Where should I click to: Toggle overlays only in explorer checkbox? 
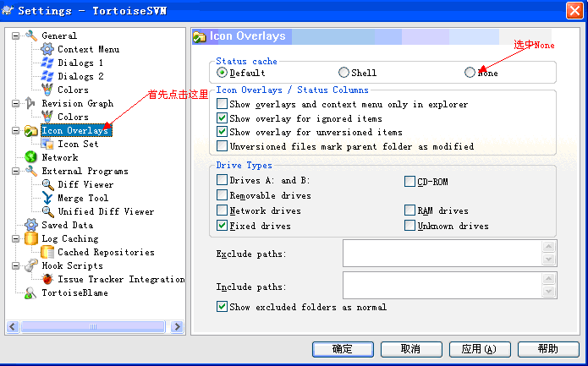click(x=222, y=103)
